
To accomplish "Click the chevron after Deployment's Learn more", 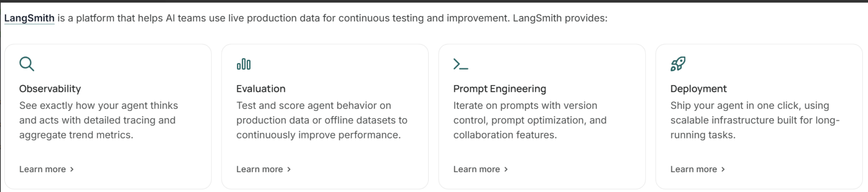I will click(723, 169).
